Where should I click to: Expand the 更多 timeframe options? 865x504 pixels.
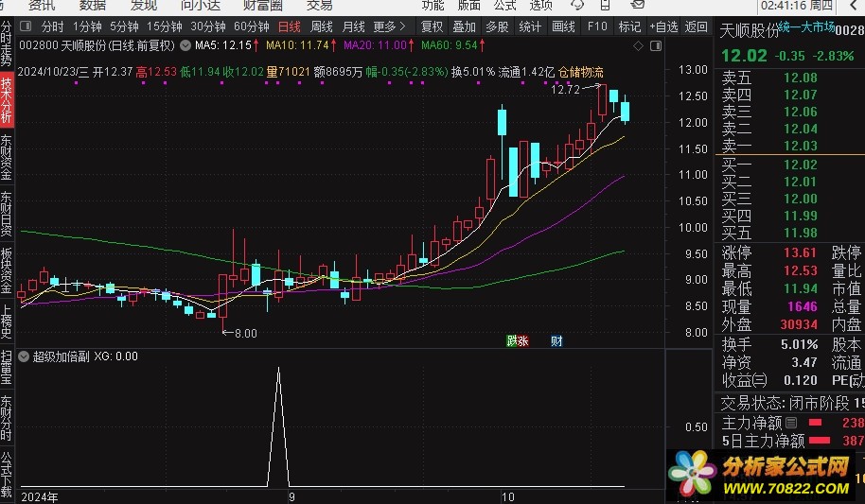click(x=390, y=26)
